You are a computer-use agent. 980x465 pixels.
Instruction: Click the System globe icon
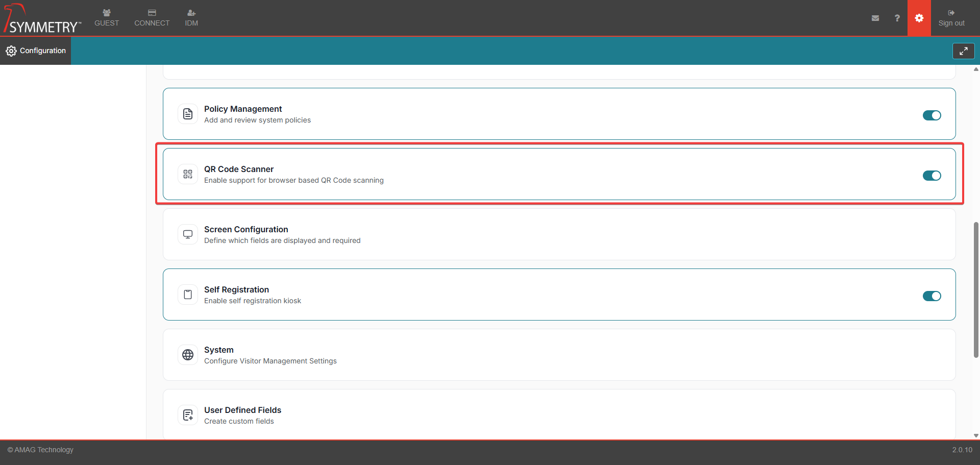(x=188, y=355)
